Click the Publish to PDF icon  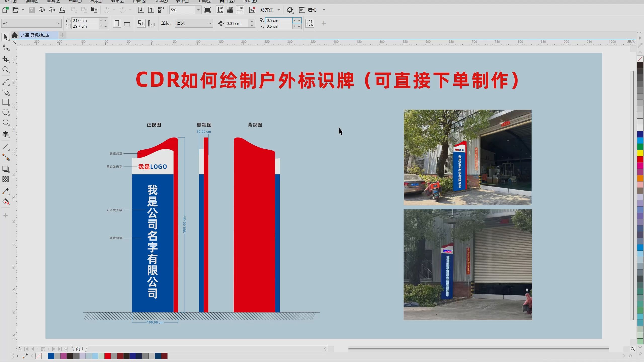(x=161, y=10)
